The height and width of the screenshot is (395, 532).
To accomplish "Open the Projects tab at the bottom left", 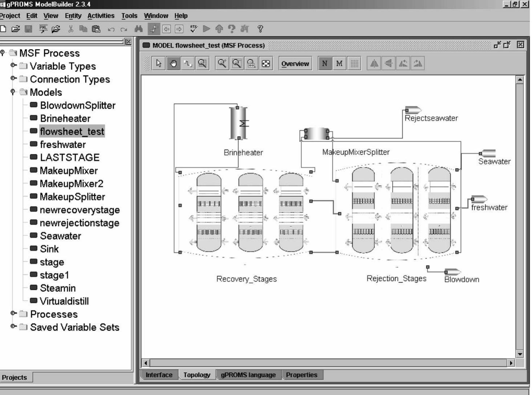I will tap(15, 378).
